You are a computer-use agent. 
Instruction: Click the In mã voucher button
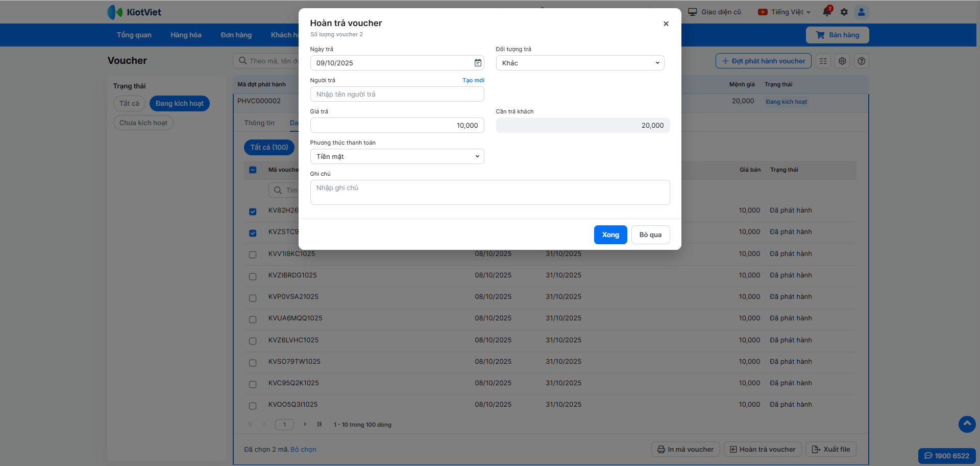(x=685, y=449)
